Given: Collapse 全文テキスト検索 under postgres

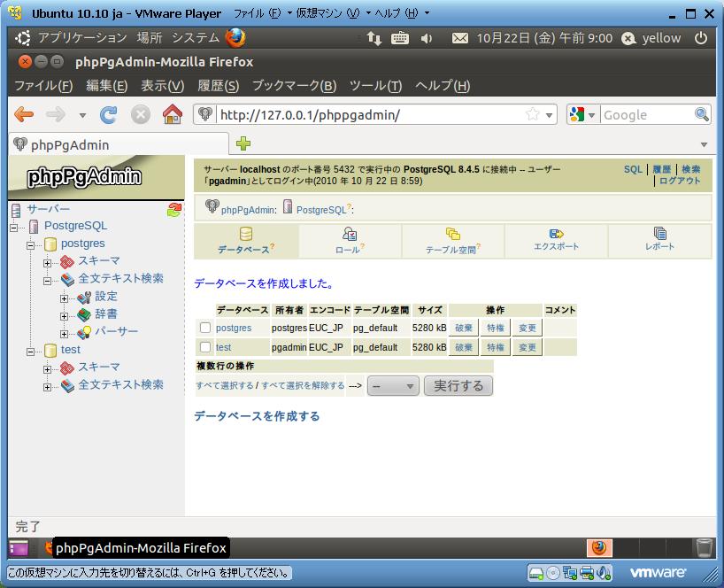Looking at the screenshot, I should (47, 281).
